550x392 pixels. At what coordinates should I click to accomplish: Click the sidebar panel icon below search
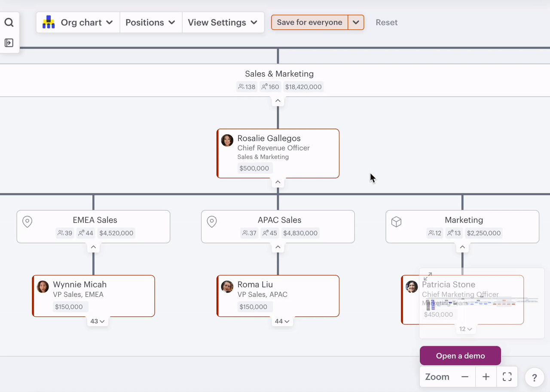(9, 43)
